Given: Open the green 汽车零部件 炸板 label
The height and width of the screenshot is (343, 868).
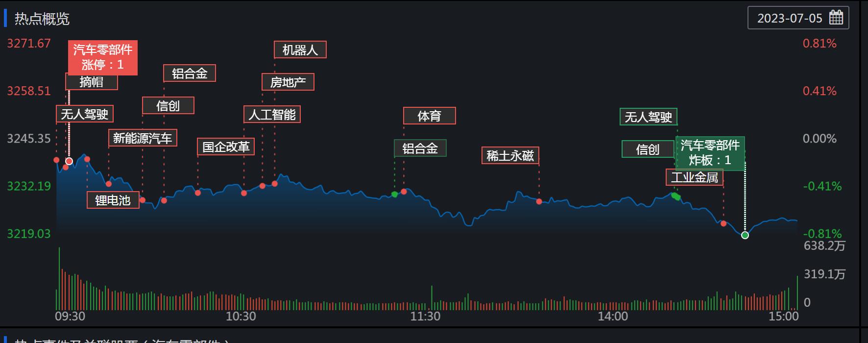Looking at the screenshot, I should [x=710, y=153].
